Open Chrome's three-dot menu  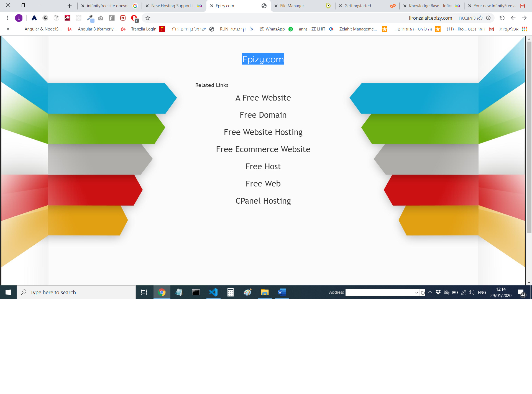7,18
